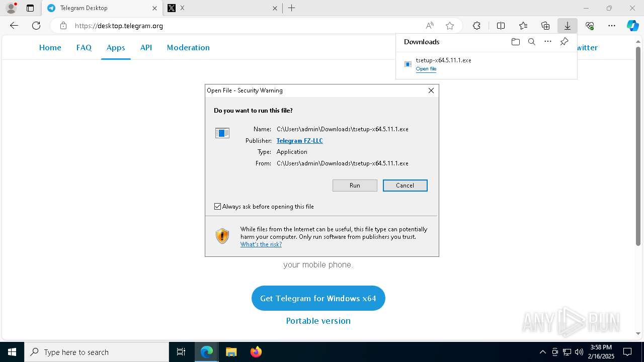644x362 pixels.
Task: Click Open file link under tsetup download
Action: (426, 69)
